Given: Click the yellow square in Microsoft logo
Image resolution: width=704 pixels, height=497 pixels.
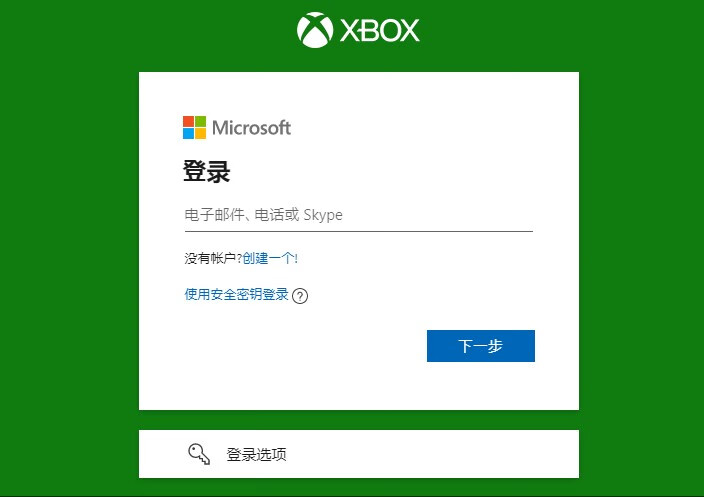Looking at the screenshot, I should click(x=201, y=134).
